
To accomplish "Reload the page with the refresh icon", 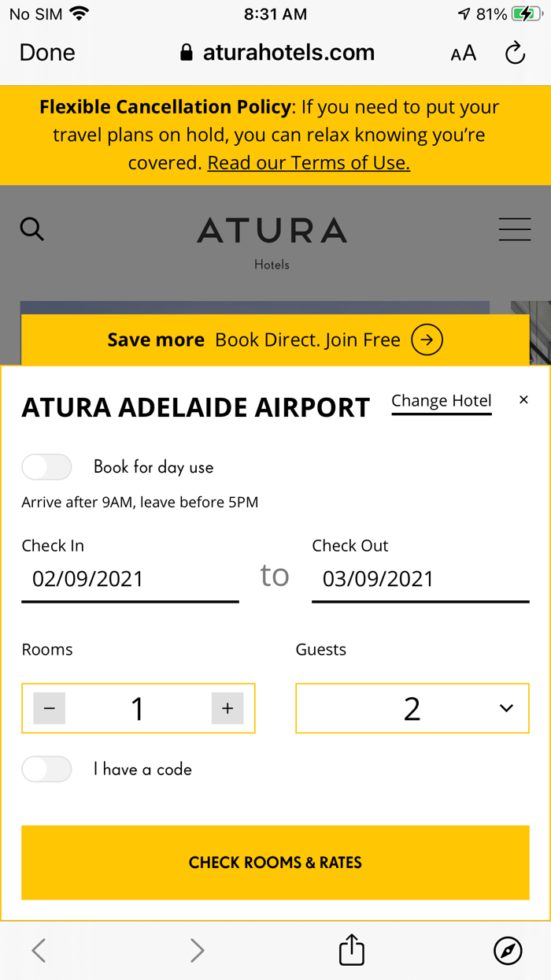I will [x=516, y=53].
